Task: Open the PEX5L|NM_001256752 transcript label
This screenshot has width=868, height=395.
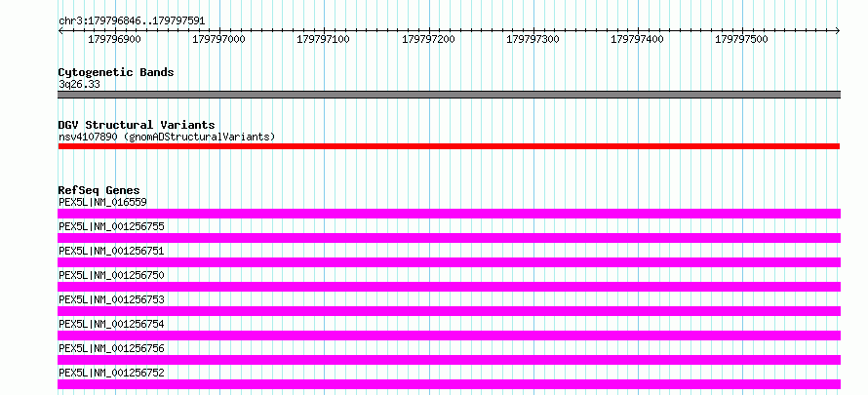Action: [x=111, y=373]
